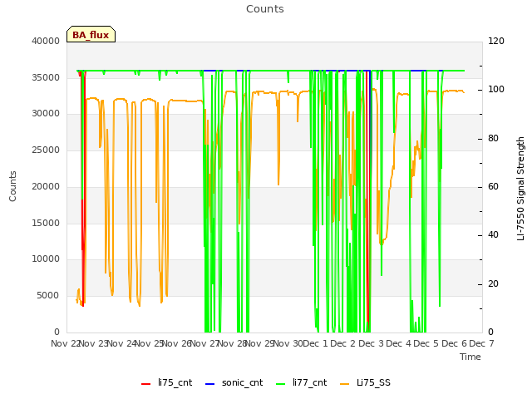Click the LI-7550 Signal Strength axis label
The image size is (532, 399).
tap(520, 189)
